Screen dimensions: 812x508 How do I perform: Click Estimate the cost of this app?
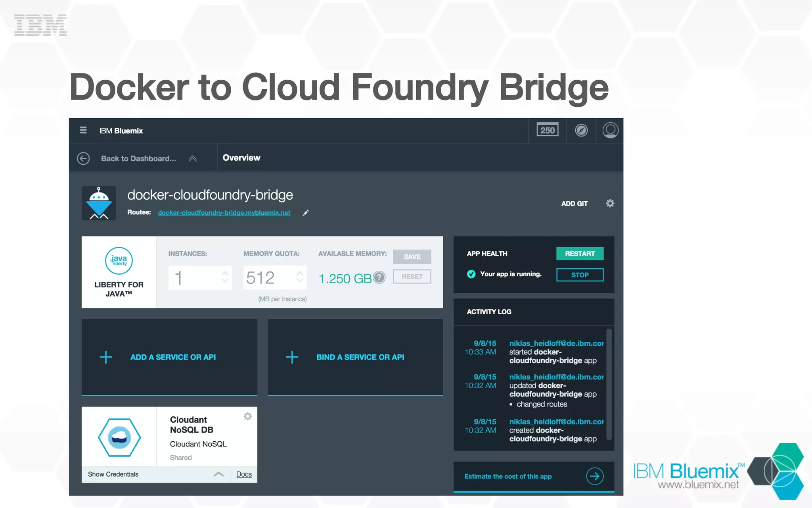pyautogui.click(x=508, y=476)
